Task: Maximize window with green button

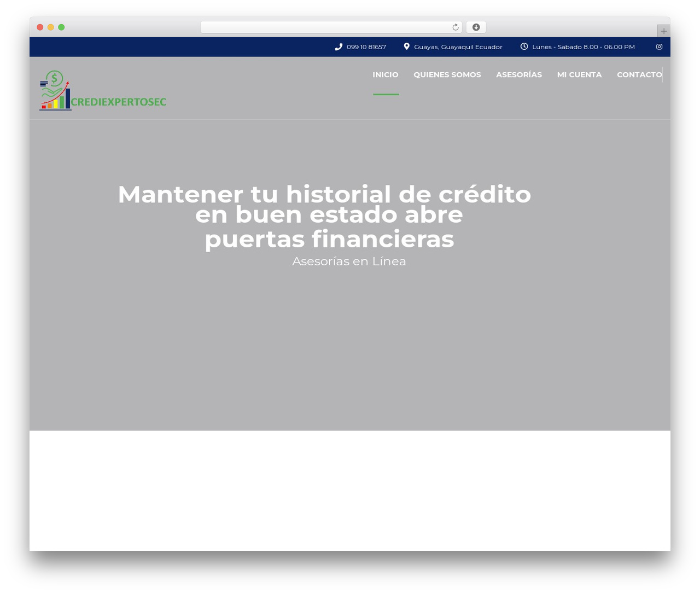Action: click(61, 27)
